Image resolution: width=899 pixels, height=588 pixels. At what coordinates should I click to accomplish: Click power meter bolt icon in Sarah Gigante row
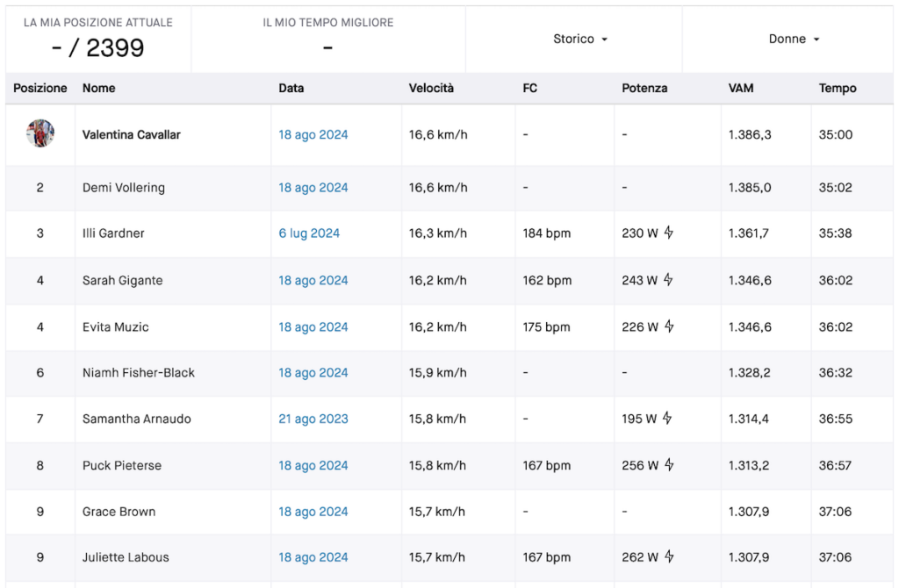[x=668, y=280]
